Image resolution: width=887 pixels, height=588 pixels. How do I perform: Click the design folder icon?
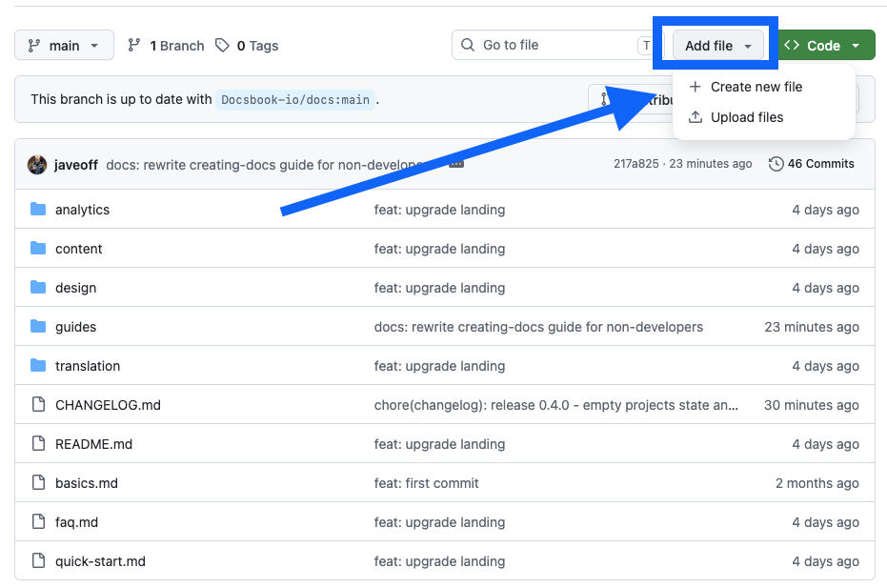38,287
